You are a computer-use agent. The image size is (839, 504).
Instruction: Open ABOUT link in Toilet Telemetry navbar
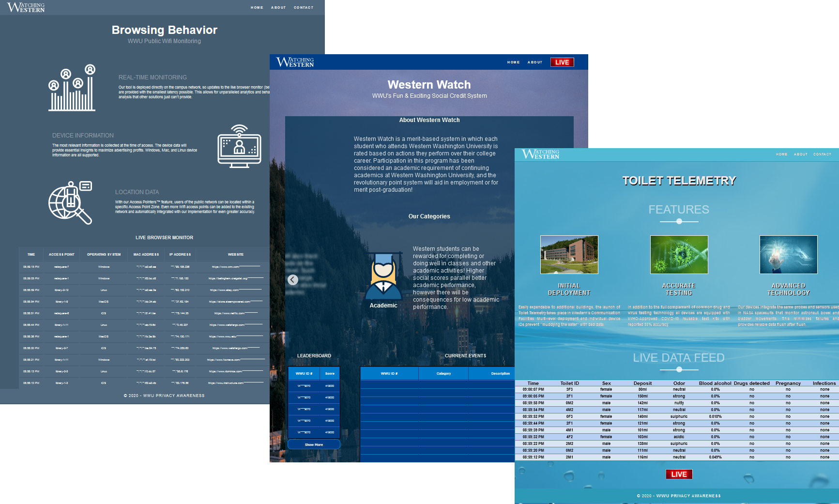(x=801, y=154)
